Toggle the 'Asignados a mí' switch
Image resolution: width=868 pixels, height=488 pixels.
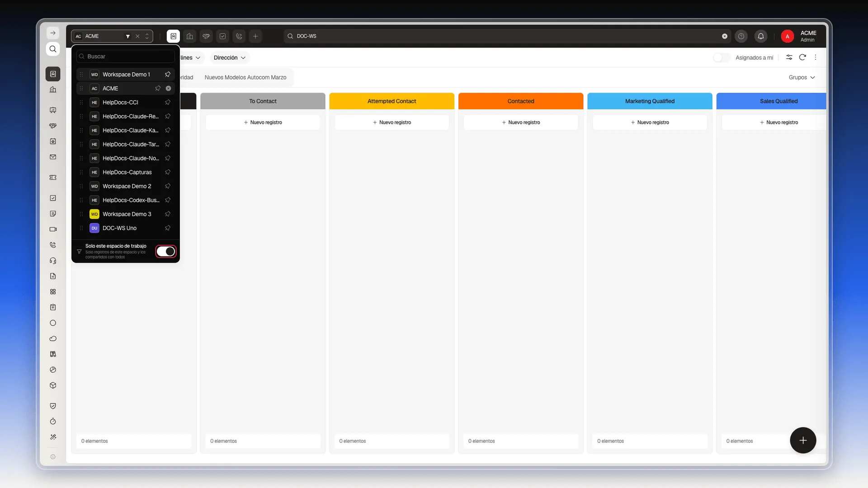722,57
